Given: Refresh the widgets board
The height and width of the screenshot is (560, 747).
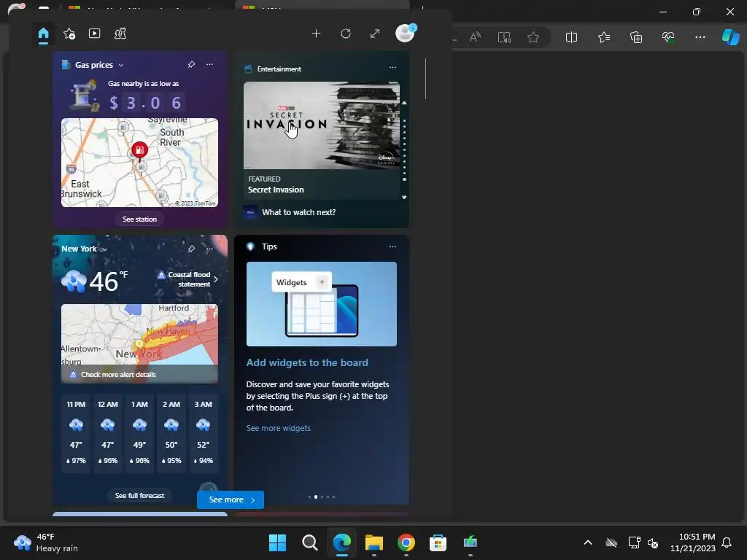Looking at the screenshot, I should [346, 34].
